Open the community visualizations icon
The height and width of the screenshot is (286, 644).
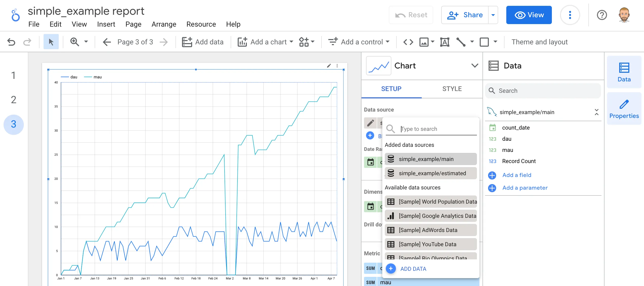pos(305,42)
